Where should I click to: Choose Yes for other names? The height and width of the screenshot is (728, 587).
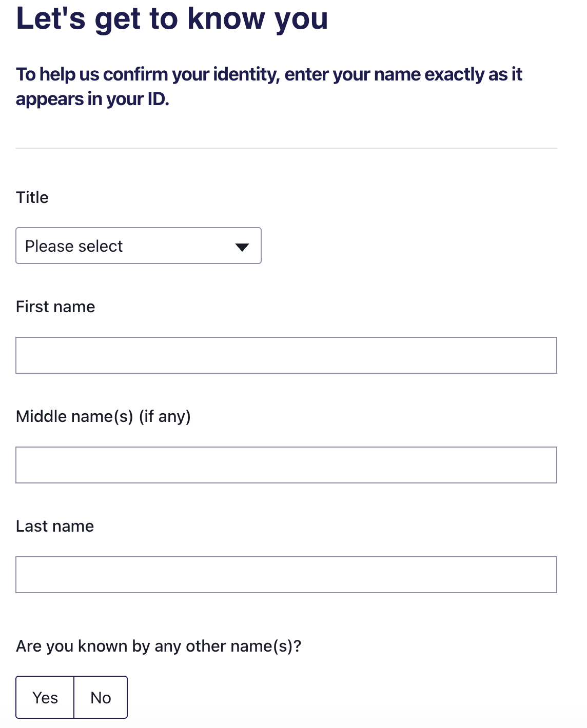click(x=45, y=697)
